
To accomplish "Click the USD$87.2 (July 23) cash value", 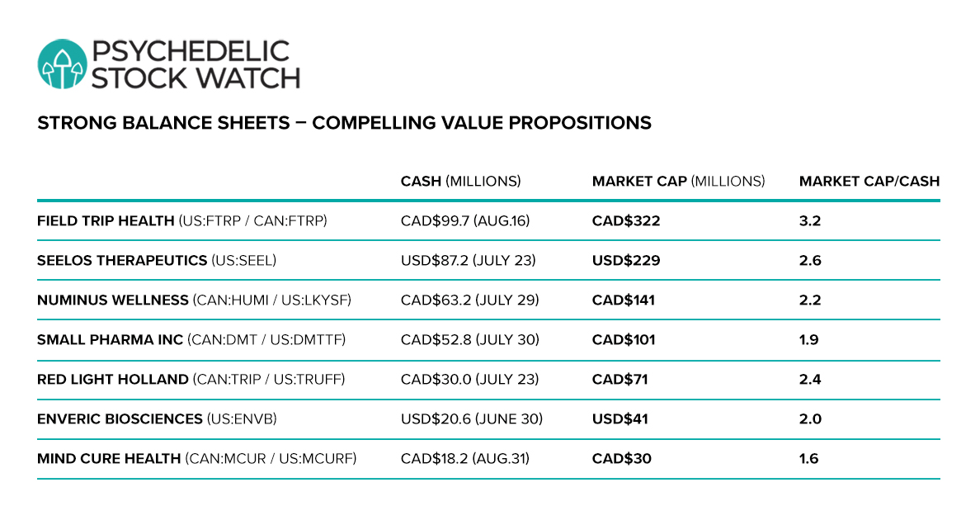I will [x=468, y=260].
